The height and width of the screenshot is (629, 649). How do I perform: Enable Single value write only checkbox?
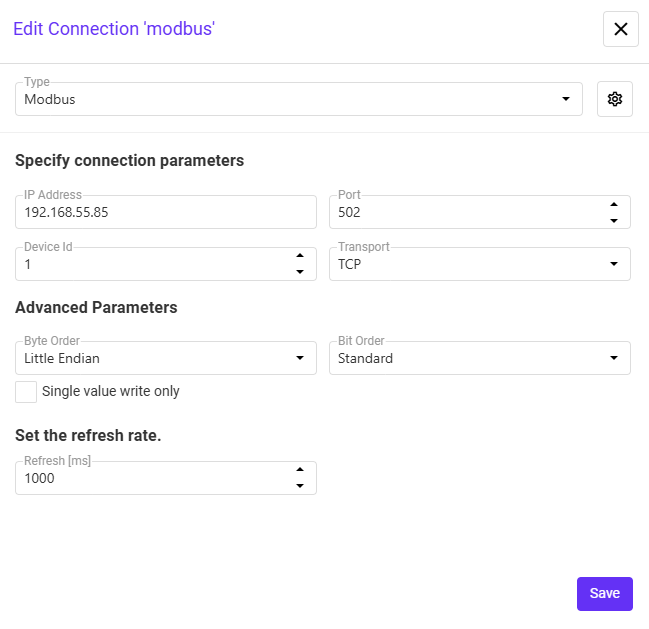(26, 391)
